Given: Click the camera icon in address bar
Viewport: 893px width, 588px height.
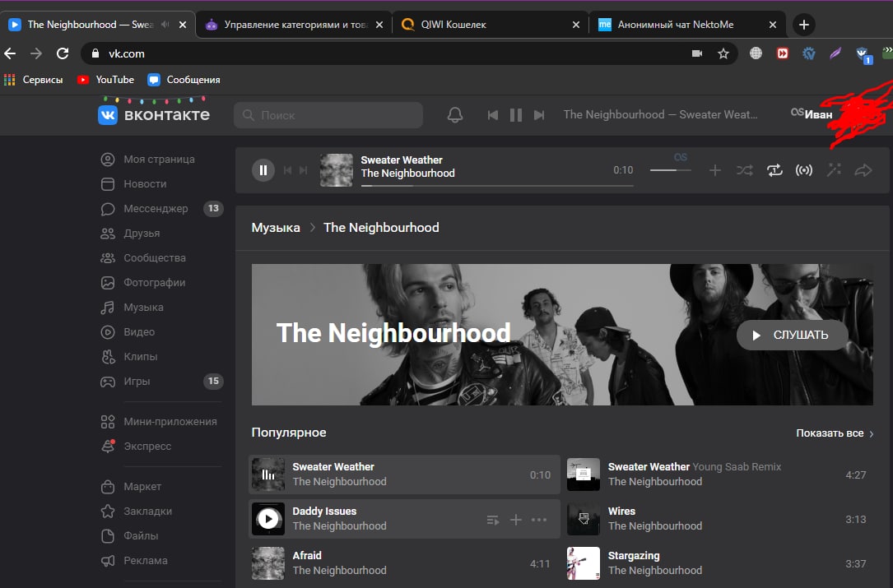Looking at the screenshot, I should [x=697, y=53].
